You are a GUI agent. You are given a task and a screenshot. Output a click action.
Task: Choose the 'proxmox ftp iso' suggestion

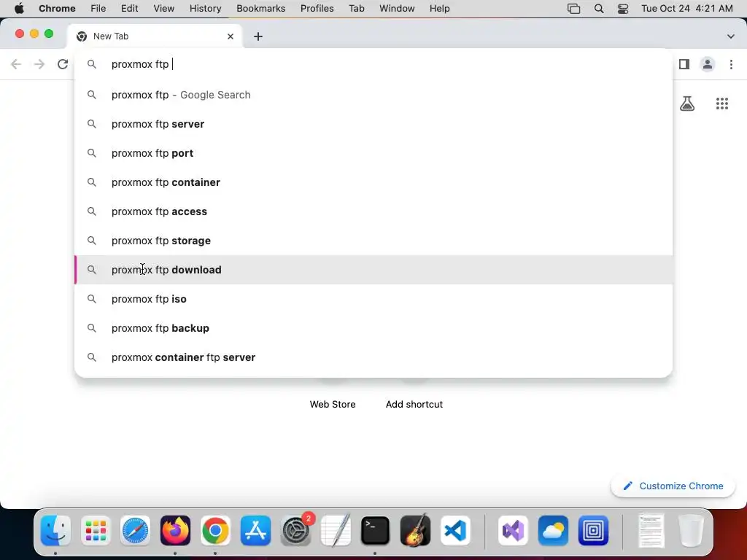pos(373,299)
